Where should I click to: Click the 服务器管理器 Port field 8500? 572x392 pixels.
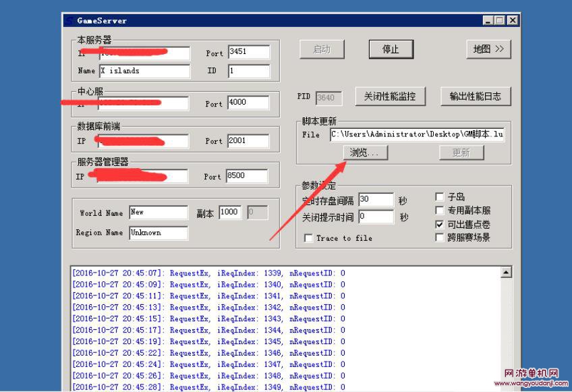point(247,176)
